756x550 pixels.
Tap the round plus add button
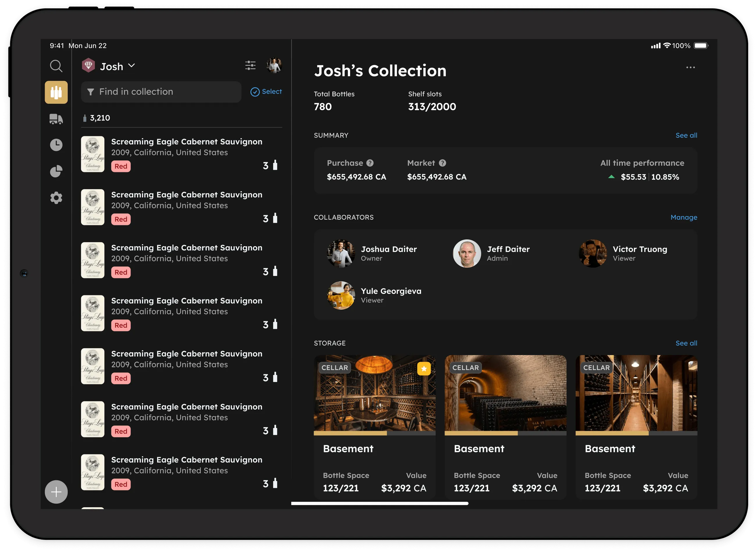[56, 492]
